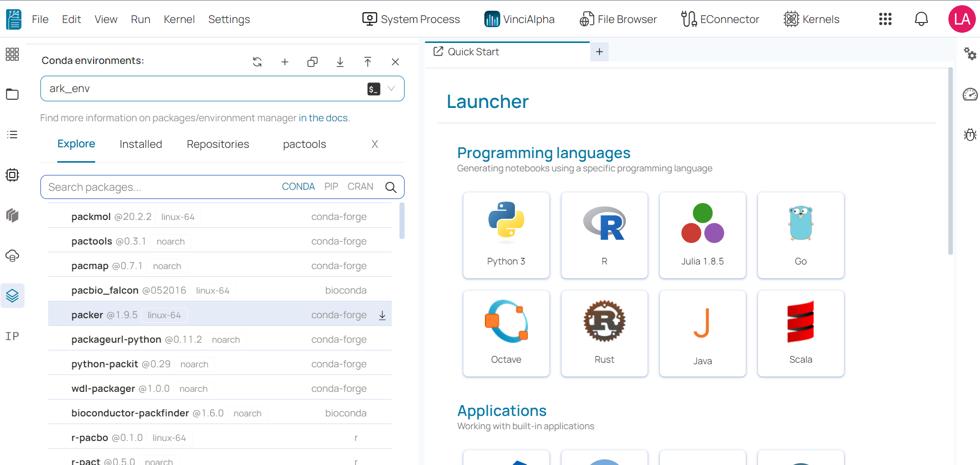Image resolution: width=980 pixels, height=465 pixels.
Task: Clone the ark_env environment
Action: point(313,61)
